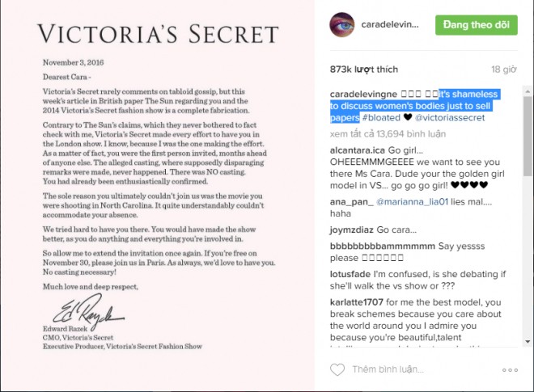Viewport: 534px width, 392px height.
Task: Open the @marianna_lia01 mention
Action: click(412, 202)
